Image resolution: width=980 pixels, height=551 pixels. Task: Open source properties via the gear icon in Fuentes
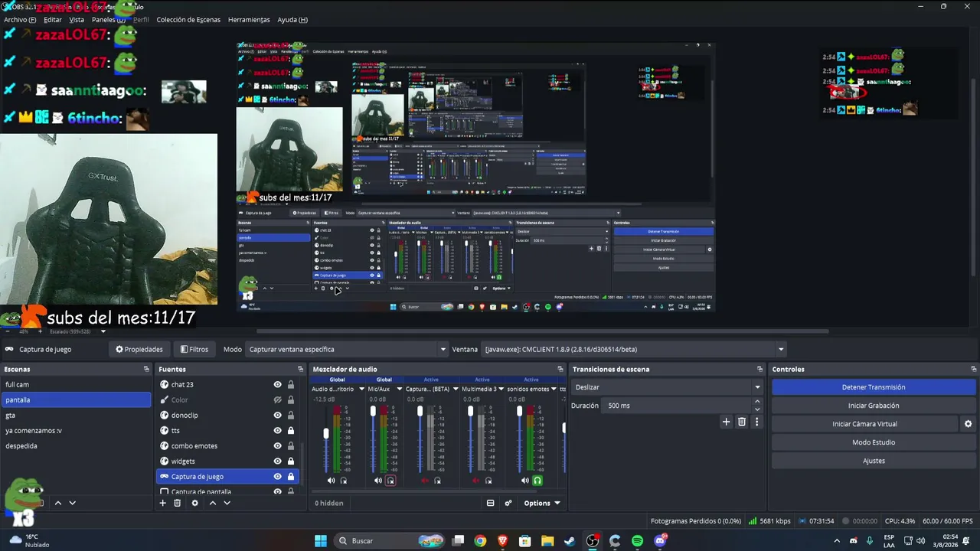(194, 503)
